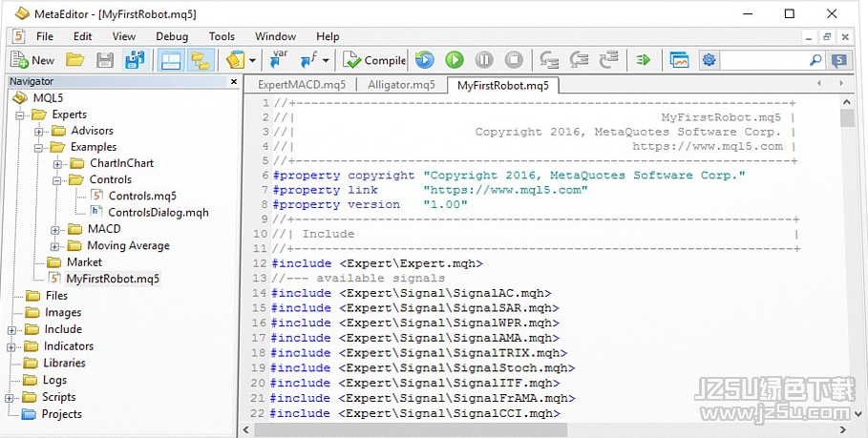
Task: Select the MyFirstRobot.mq5 editor tab
Action: 503,86
